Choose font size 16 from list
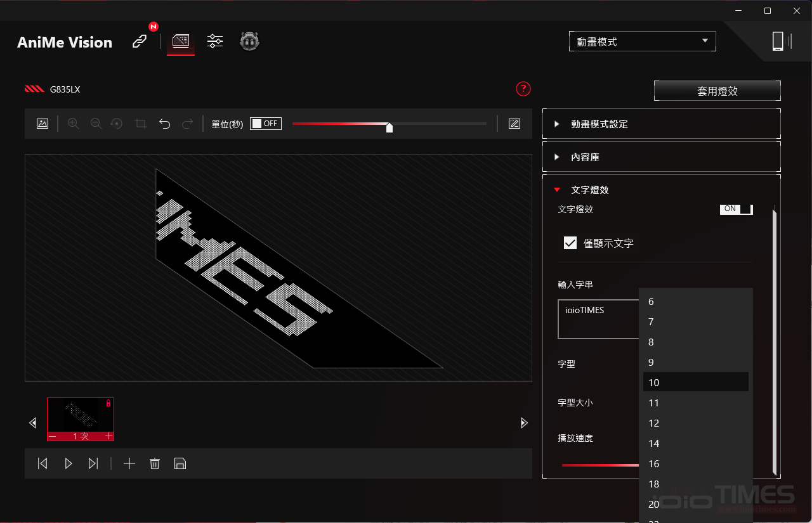 pyautogui.click(x=696, y=464)
